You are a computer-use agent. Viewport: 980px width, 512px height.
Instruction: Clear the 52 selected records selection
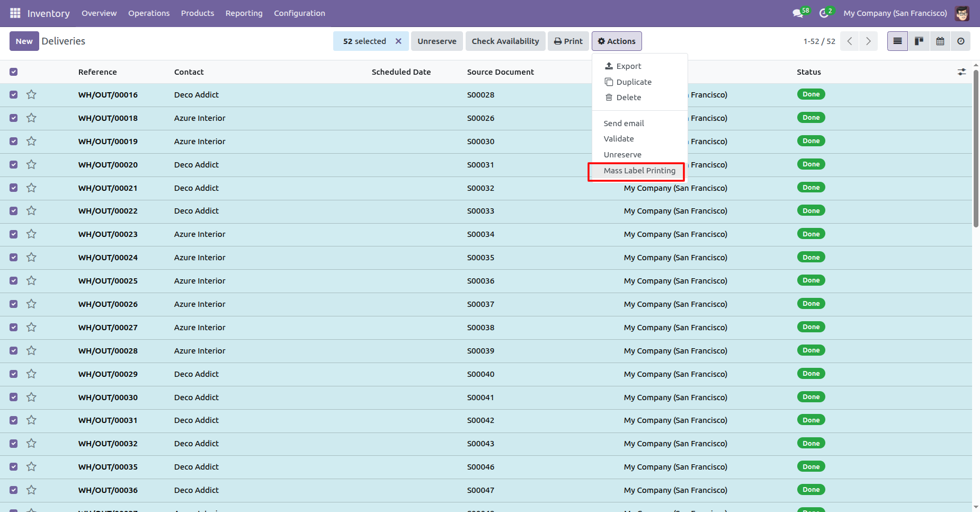[398, 41]
